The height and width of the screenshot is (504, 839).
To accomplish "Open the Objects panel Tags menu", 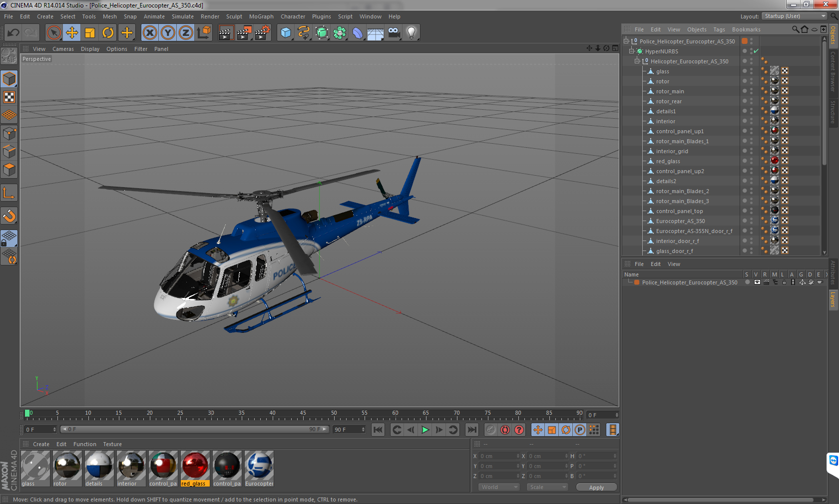I will (719, 29).
